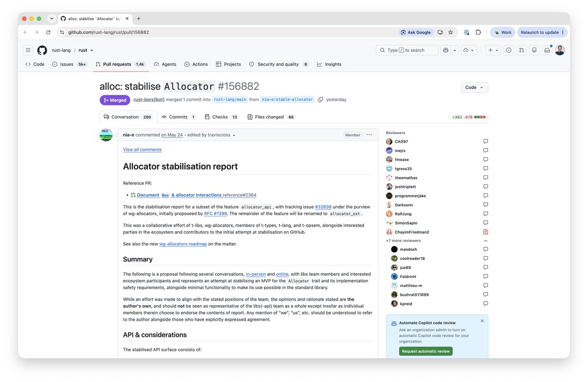
Task: Open the rust-lang:main base branch link
Action: pyautogui.click(x=230, y=99)
